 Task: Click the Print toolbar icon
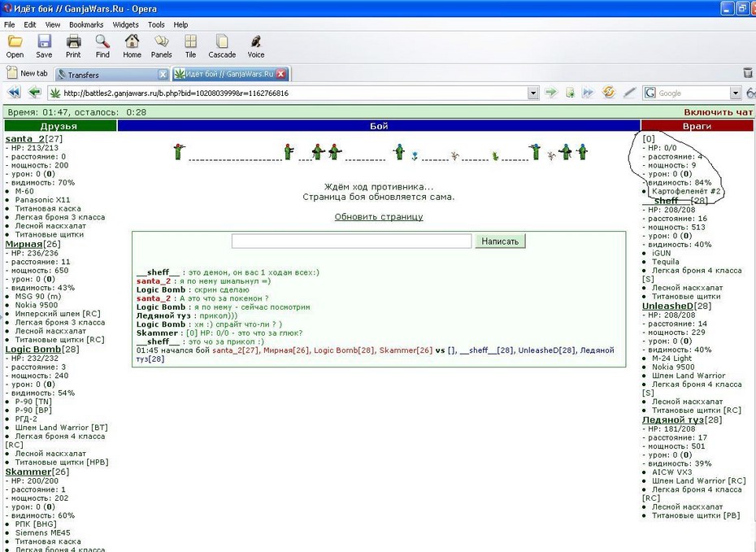[x=73, y=41]
